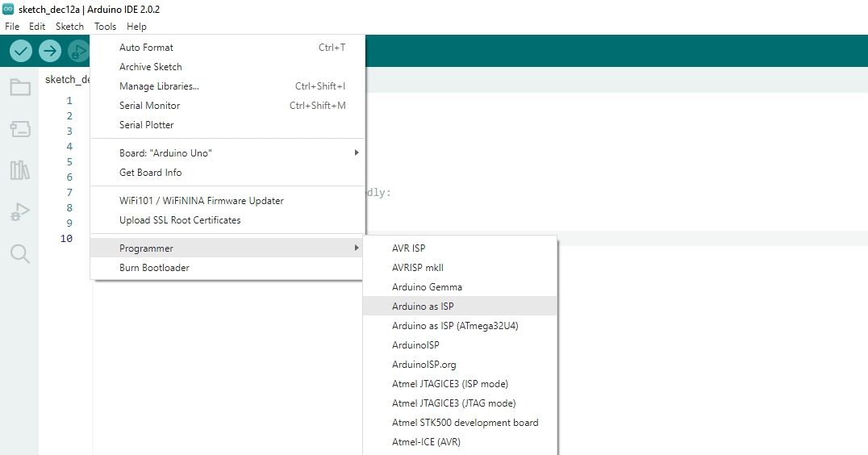Open the Boards Manager sidebar icon
Screen dimensions: 868x455
tap(20, 129)
